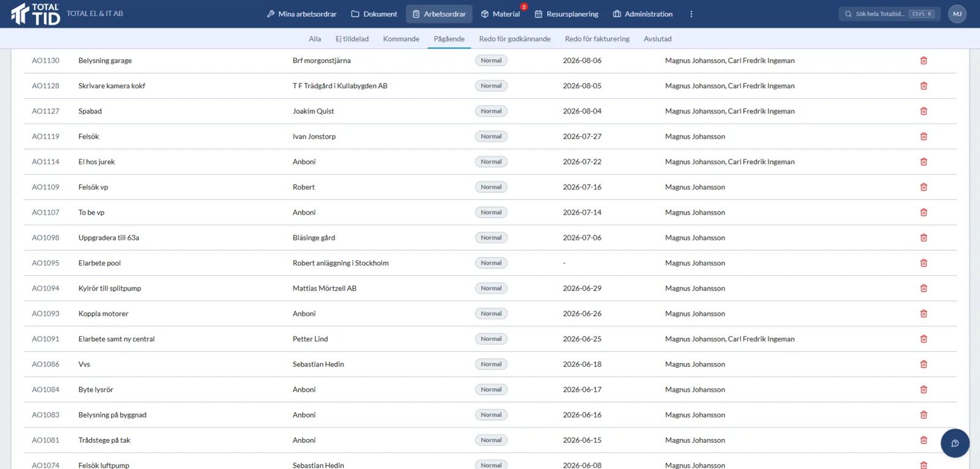Open Mina arbetsordrar
980x469 pixels.
click(302, 14)
